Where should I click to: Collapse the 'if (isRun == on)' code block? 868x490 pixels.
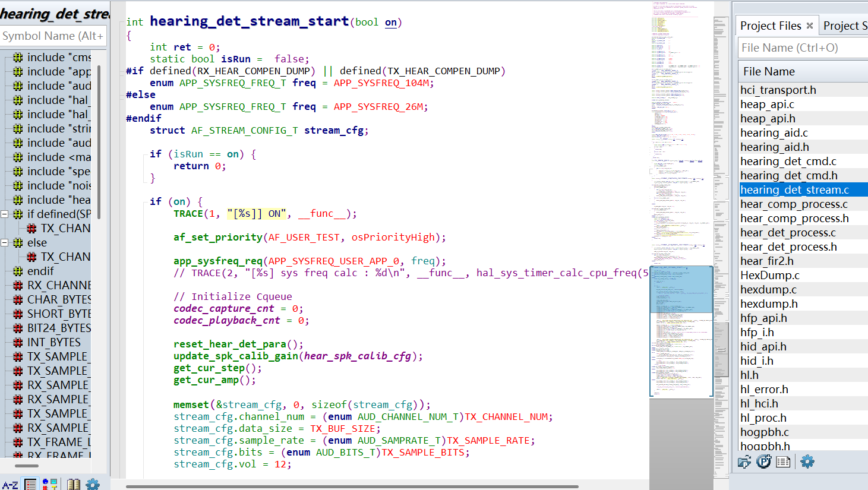coord(144,154)
